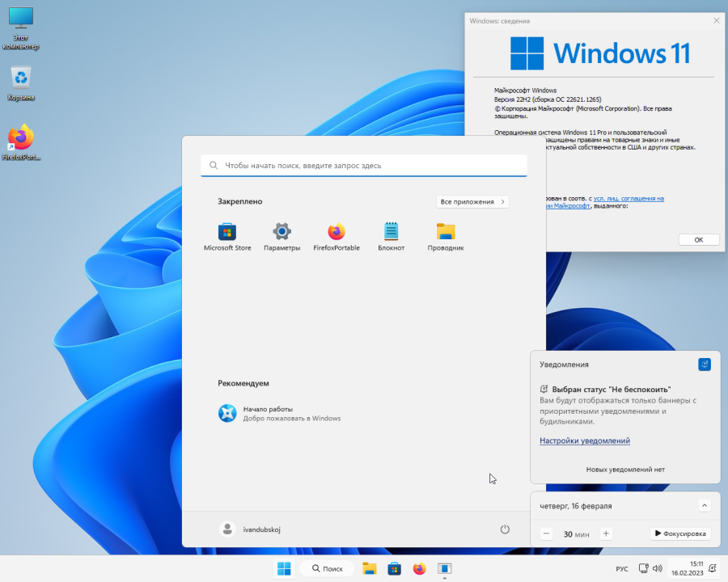Select Корзина recycle bin desktop icon
Viewport: 728px width, 582px height.
(21, 83)
